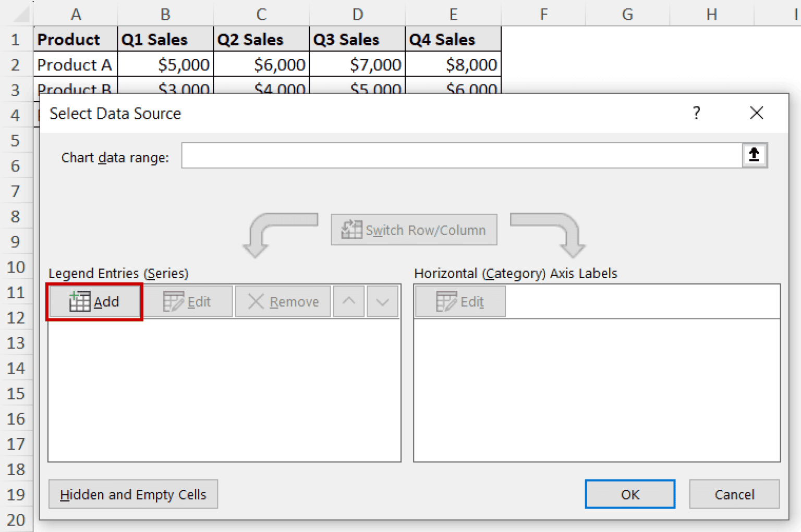Click the Add series icon
The width and height of the screenshot is (801, 532).
[94, 301]
